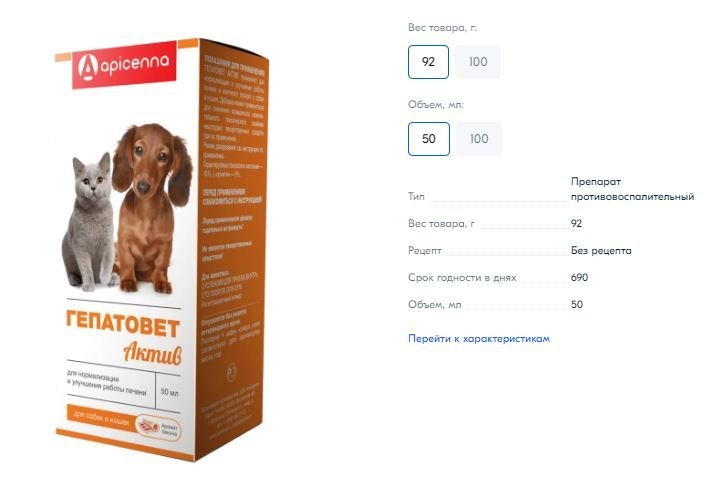This screenshot has height=479, width=714.
Task: Click the 'для собак и кошек' orange banner
Action: (x=101, y=418)
